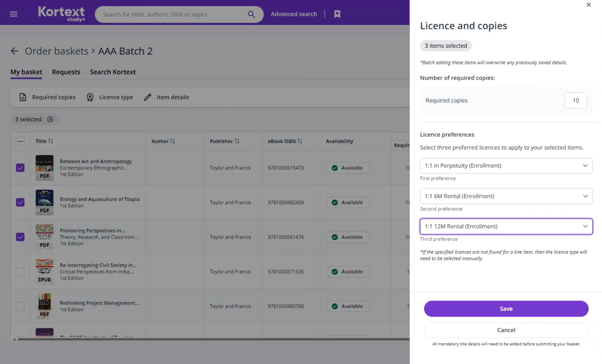The height and width of the screenshot is (364, 602).
Task: Click the Cancel button
Action: [x=506, y=330]
